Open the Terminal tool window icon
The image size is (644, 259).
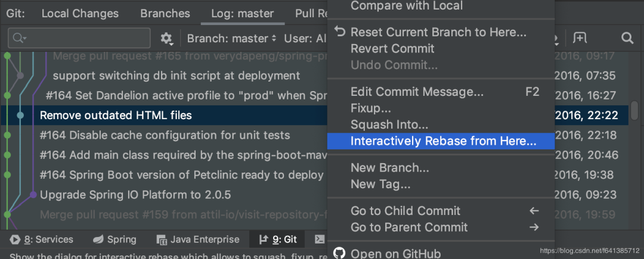point(320,239)
